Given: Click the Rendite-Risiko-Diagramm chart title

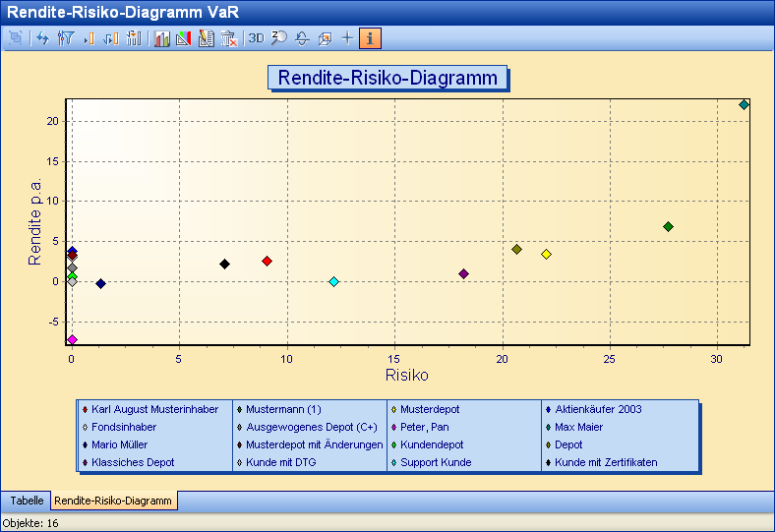Looking at the screenshot, I should click(387, 79).
